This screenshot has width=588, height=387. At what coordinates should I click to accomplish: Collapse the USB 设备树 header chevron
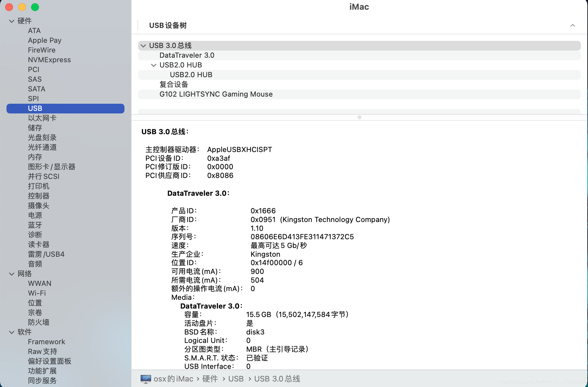[x=573, y=25]
